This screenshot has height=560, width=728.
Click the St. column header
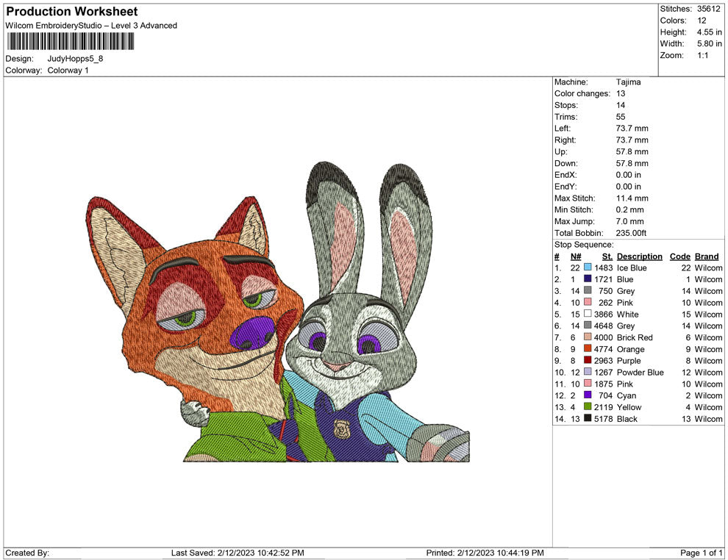pos(607,256)
